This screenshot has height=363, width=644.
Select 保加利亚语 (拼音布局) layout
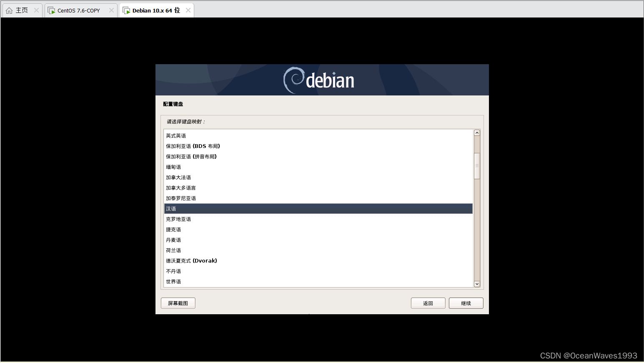pyautogui.click(x=318, y=157)
